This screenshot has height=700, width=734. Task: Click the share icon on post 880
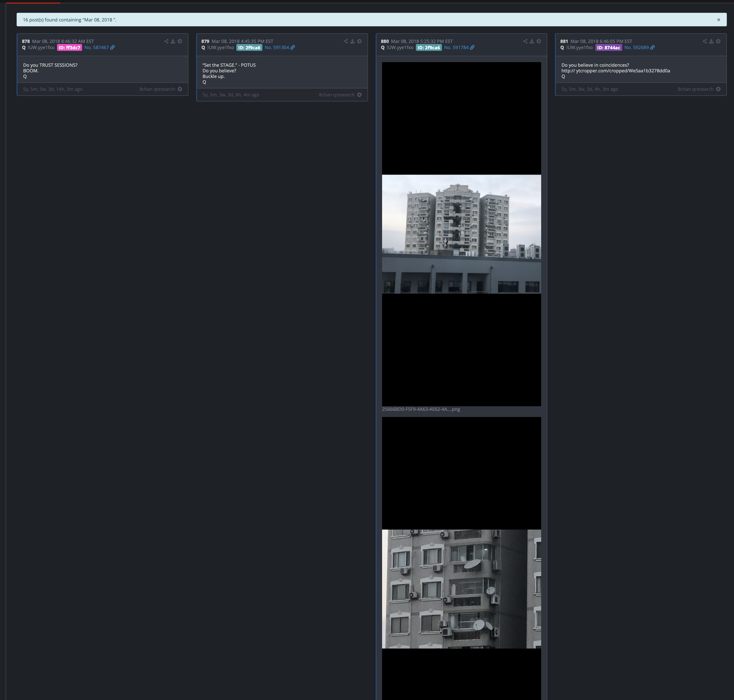point(525,41)
